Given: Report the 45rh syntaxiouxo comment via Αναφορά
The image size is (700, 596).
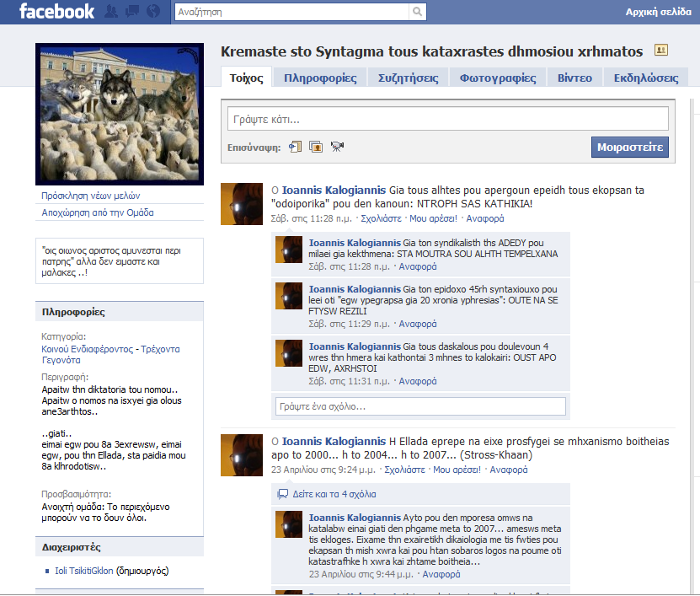Looking at the screenshot, I should [x=418, y=324].
